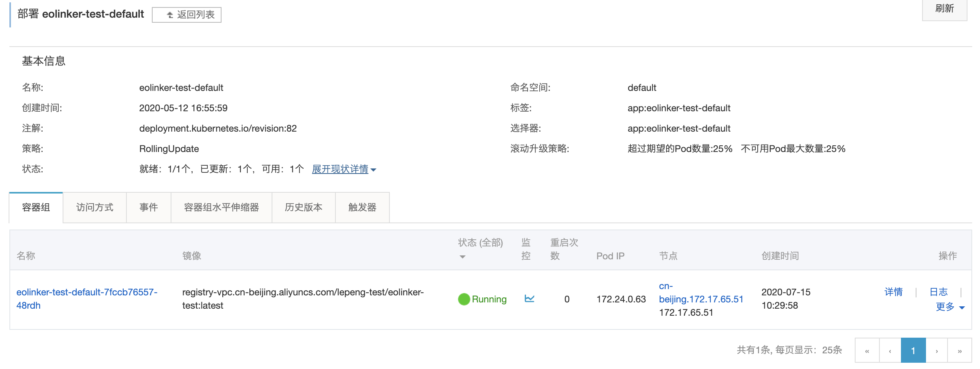The width and height of the screenshot is (980, 369).
Task: Go to the previous page arrow
Action: pyautogui.click(x=890, y=351)
